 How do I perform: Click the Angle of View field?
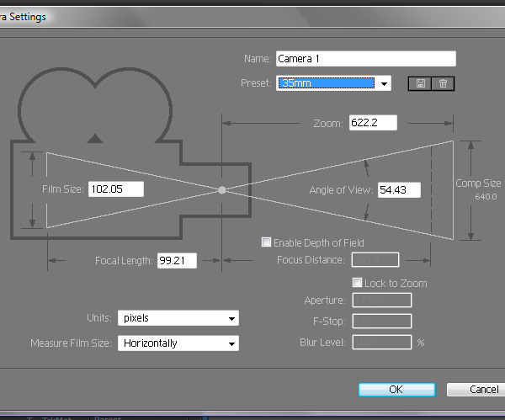coord(397,190)
